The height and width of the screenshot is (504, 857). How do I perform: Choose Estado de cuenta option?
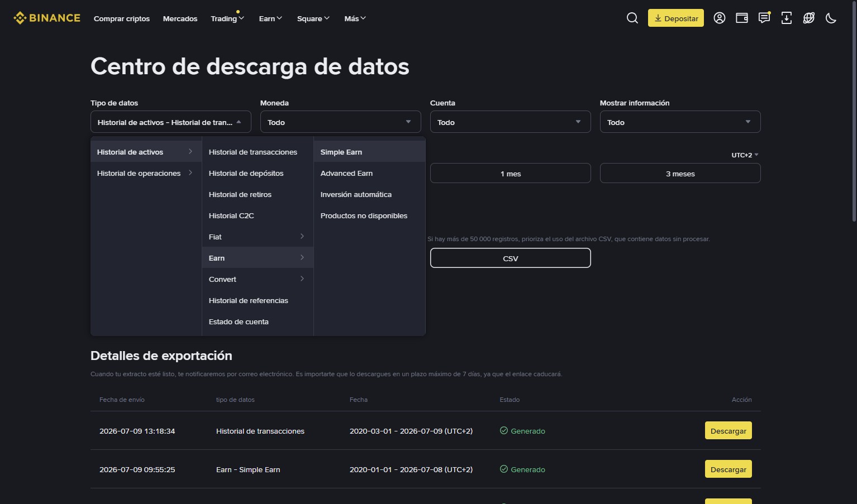(x=258, y=321)
